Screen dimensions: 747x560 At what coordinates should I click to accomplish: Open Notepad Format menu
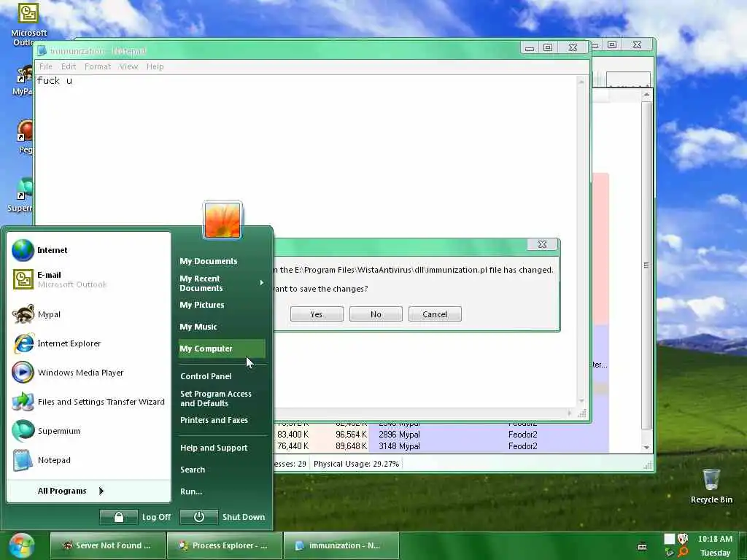[x=98, y=66]
